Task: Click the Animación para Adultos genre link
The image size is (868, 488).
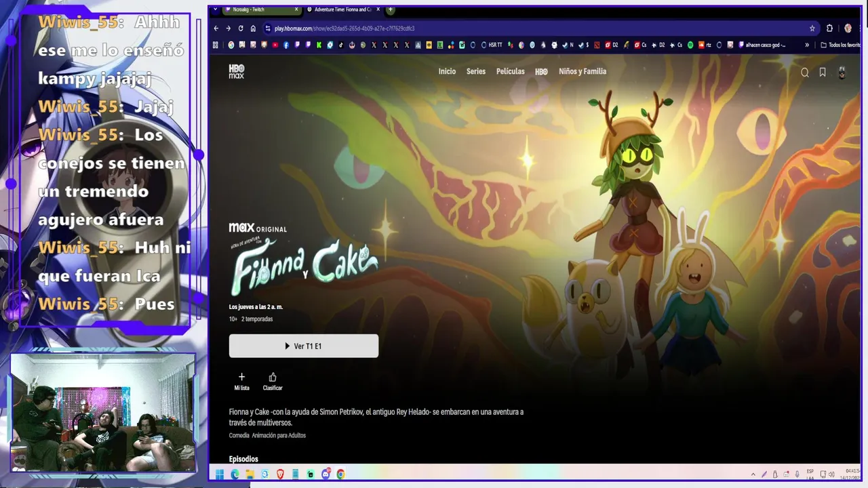Action: (x=279, y=435)
